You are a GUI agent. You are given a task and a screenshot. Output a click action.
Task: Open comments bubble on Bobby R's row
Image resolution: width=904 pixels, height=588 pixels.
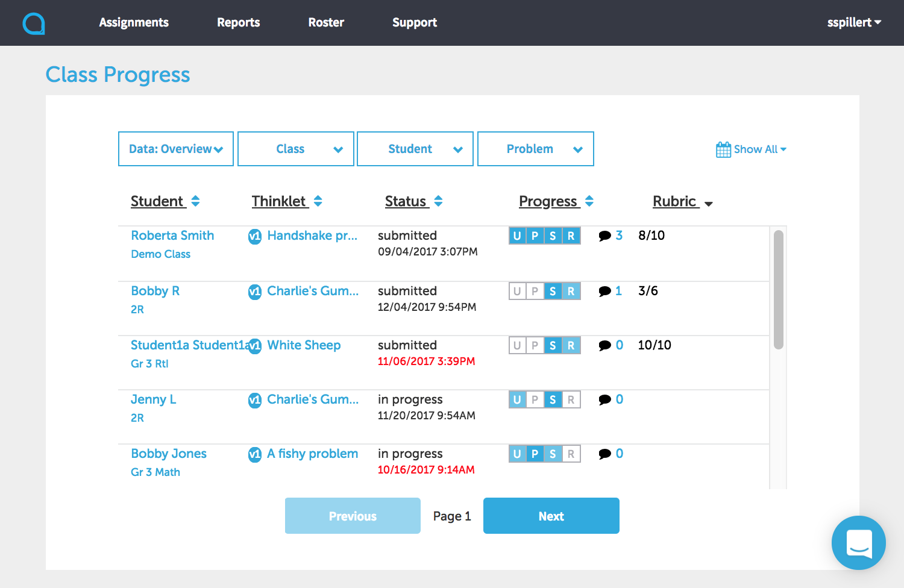604,292
